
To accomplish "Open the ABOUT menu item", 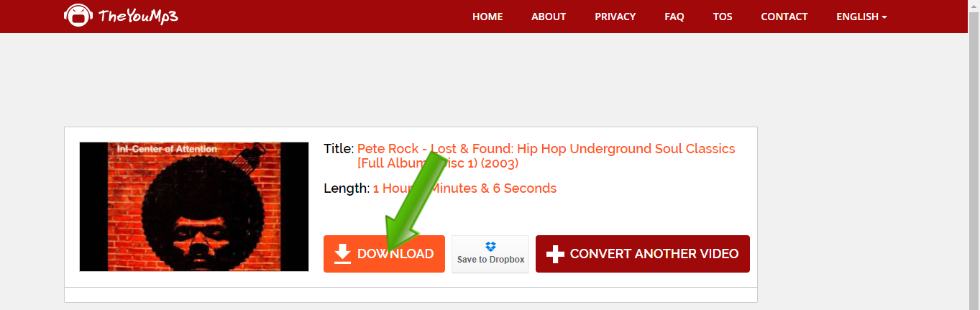I will [x=549, y=17].
